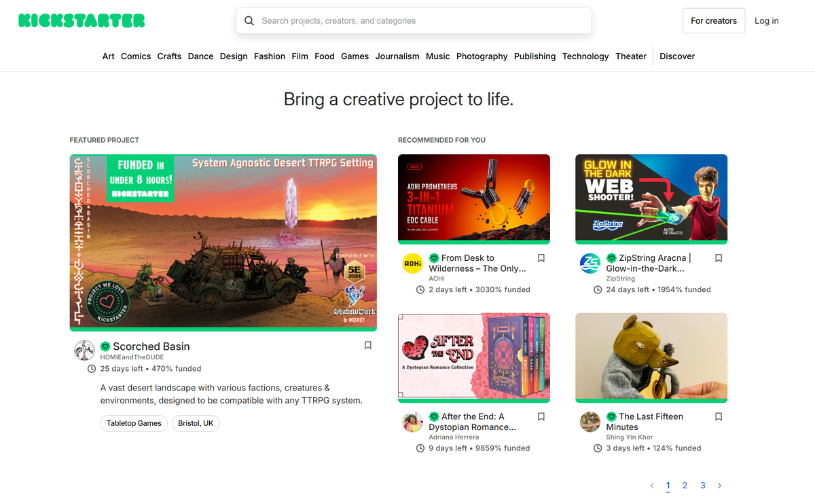Open the Scorched Basin title link

point(151,346)
